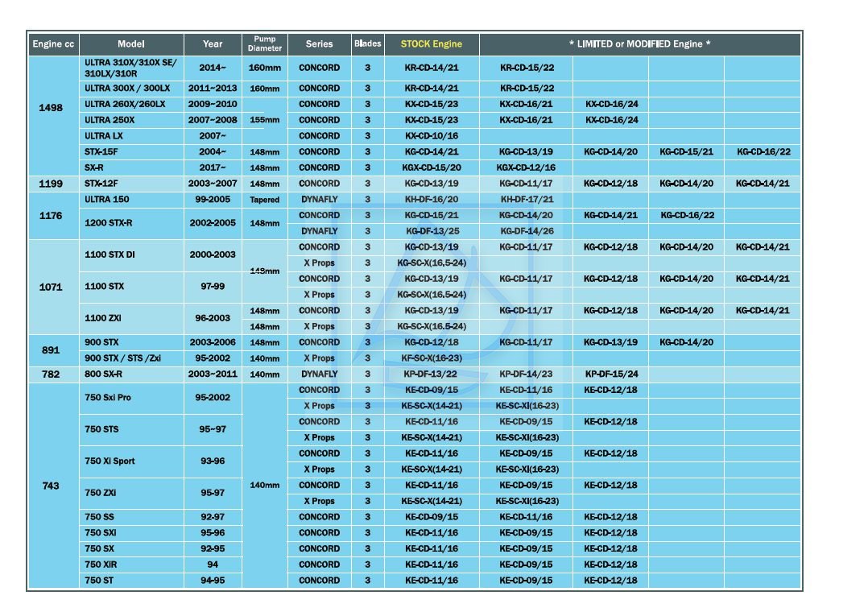Click the "ULTRA 260X/260LX" model cell
868x608 pixels.
tap(131, 104)
